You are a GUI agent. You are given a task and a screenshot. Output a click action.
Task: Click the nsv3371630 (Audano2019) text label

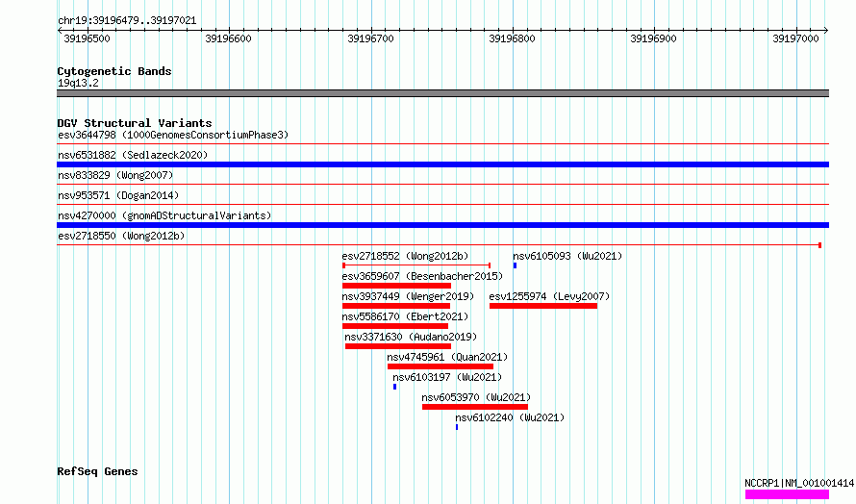[411, 337]
